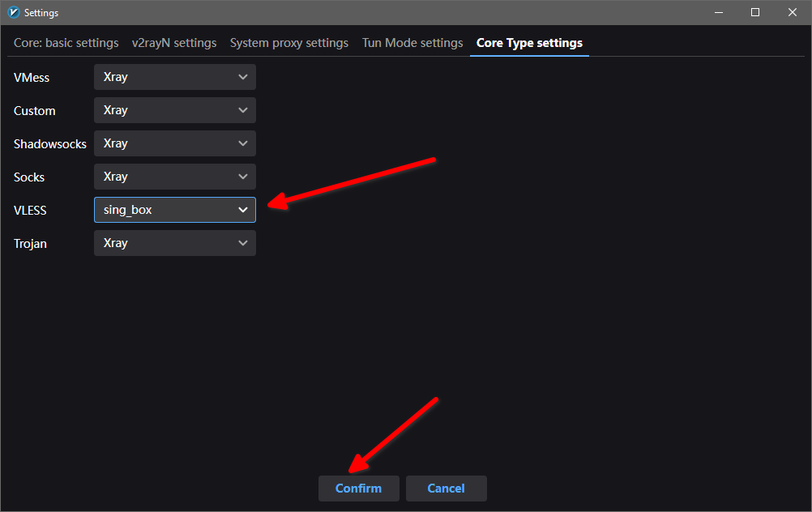Click the Cancel button
Image resolution: width=812 pixels, height=512 pixels.
click(x=446, y=489)
